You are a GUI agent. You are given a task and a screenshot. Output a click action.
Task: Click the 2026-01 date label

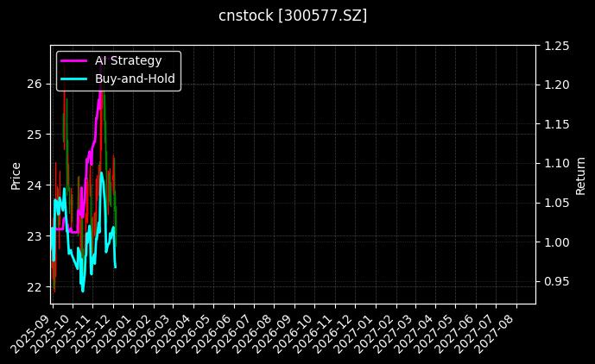click(111, 334)
